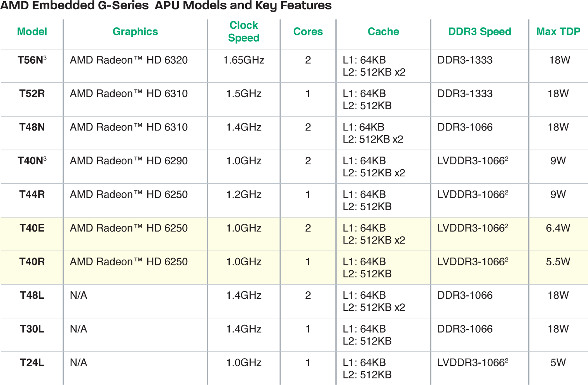Click the N/A graphics cell for T30L

click(x=79, y=329)
